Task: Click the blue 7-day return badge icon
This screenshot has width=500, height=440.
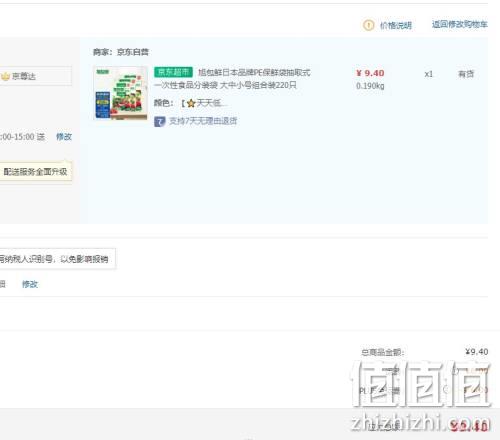Action: (160, 121)
